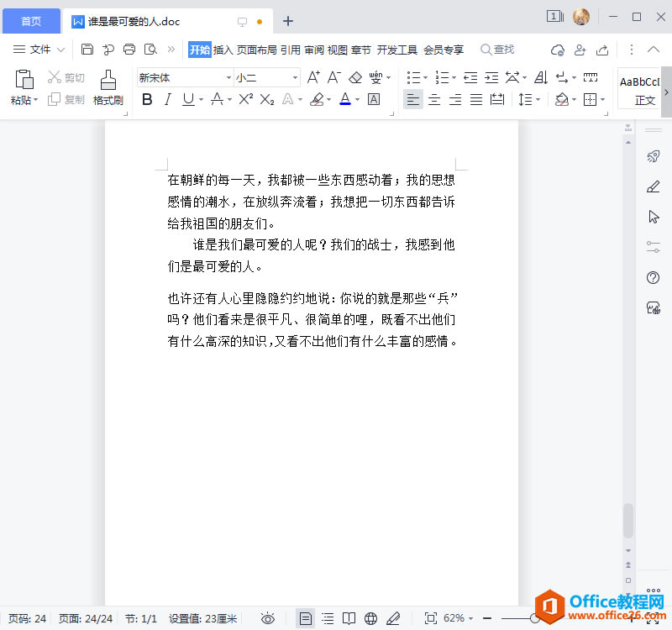Open the Clear Formatting eraser tool
Screen dimensions: 672x630
(x=355, y=76)
